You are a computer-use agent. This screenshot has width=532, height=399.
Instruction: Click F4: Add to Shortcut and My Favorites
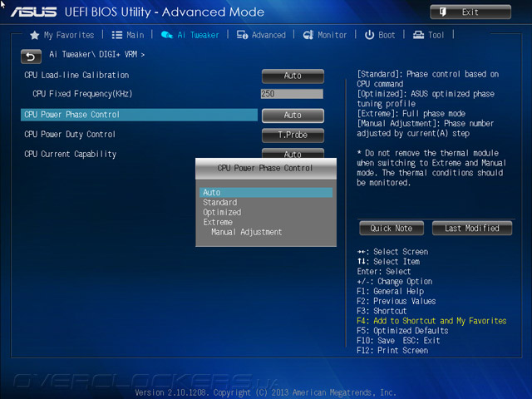[x=431, y=321]
